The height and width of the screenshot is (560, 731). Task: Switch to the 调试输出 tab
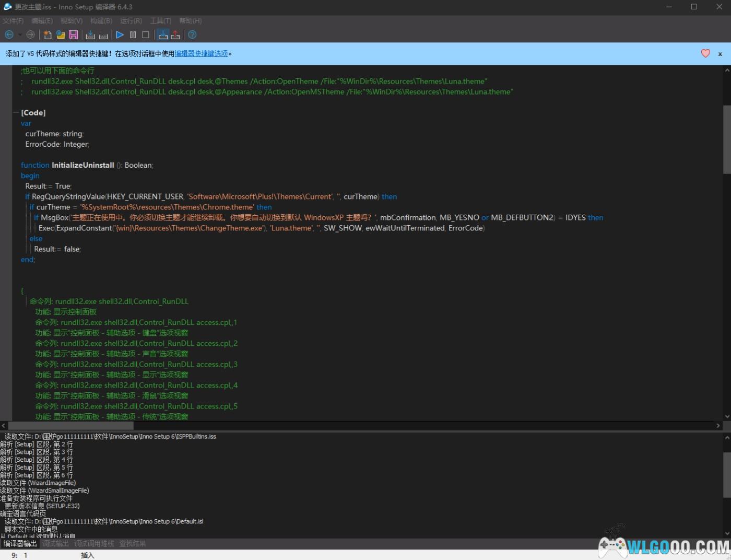click(x=55, y=544)
